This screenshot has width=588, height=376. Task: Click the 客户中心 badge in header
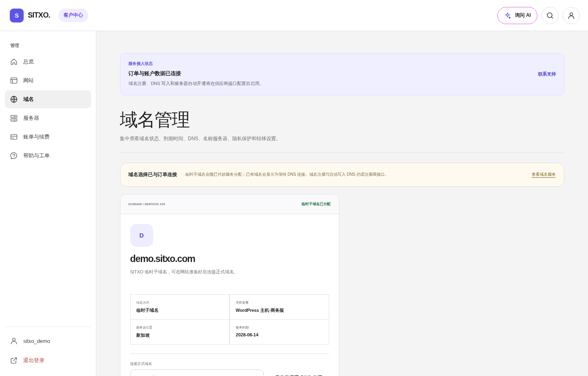(x=73, y=15)
